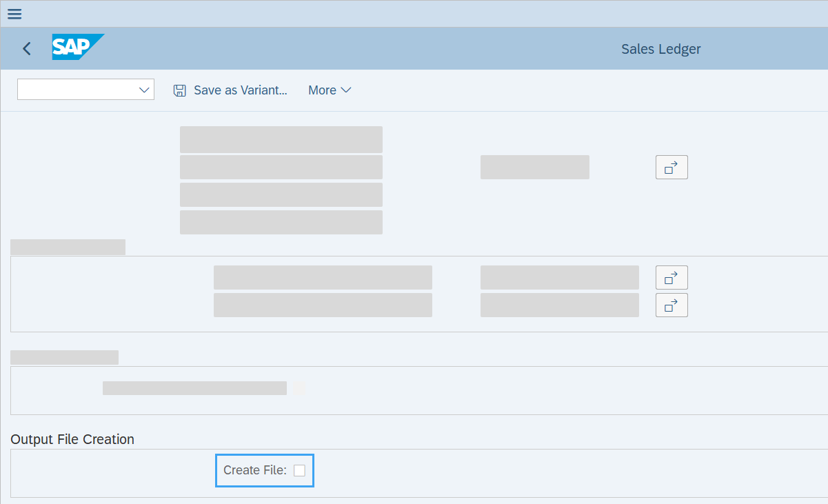
Task: Click first multiple selection icon inside the boxed group
Action: (x=671, y=278)
